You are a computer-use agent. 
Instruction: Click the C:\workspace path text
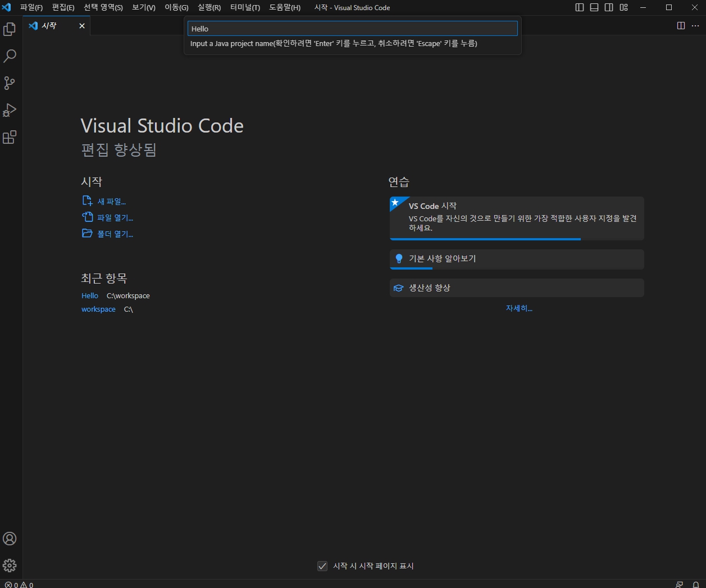[x=128, y=296]
